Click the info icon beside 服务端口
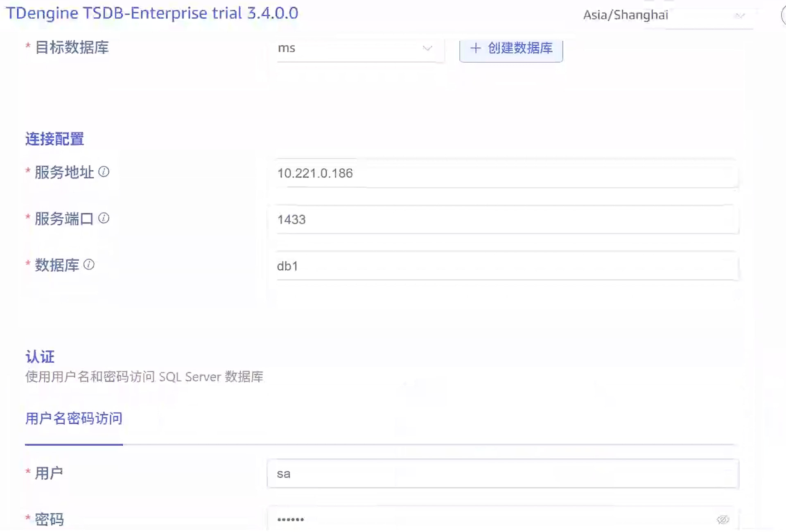Viewport: 786px width, 532px height. pyautogui.click(x=104, y=218)
